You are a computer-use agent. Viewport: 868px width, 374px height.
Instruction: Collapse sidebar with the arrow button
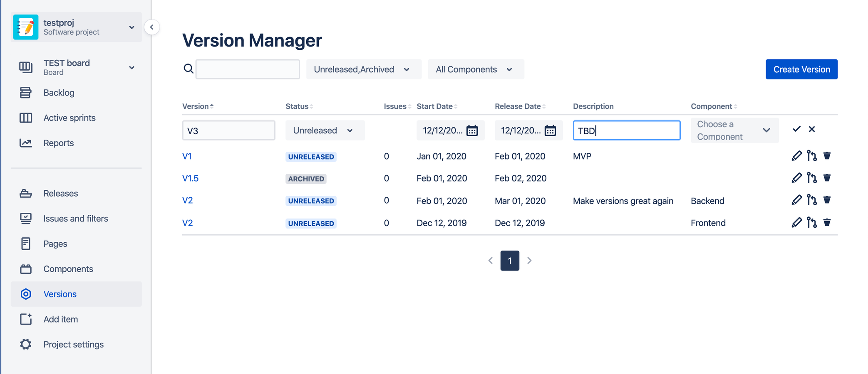tap(152, 27)
